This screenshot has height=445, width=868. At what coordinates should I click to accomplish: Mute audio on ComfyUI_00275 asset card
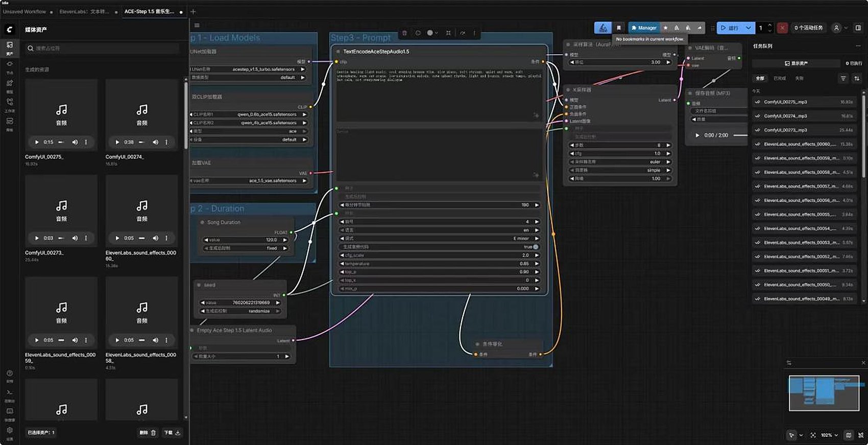(x=75, y=142)
